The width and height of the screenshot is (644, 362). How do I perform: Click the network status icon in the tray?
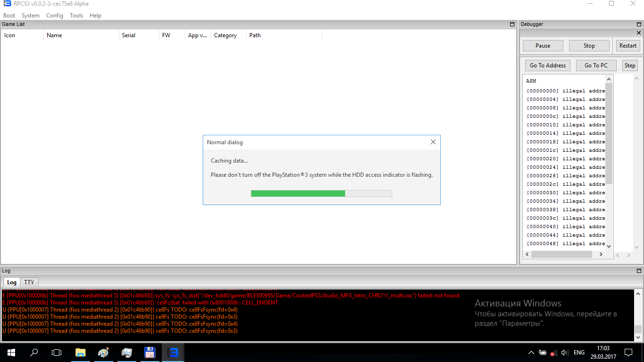coord(554,352)
